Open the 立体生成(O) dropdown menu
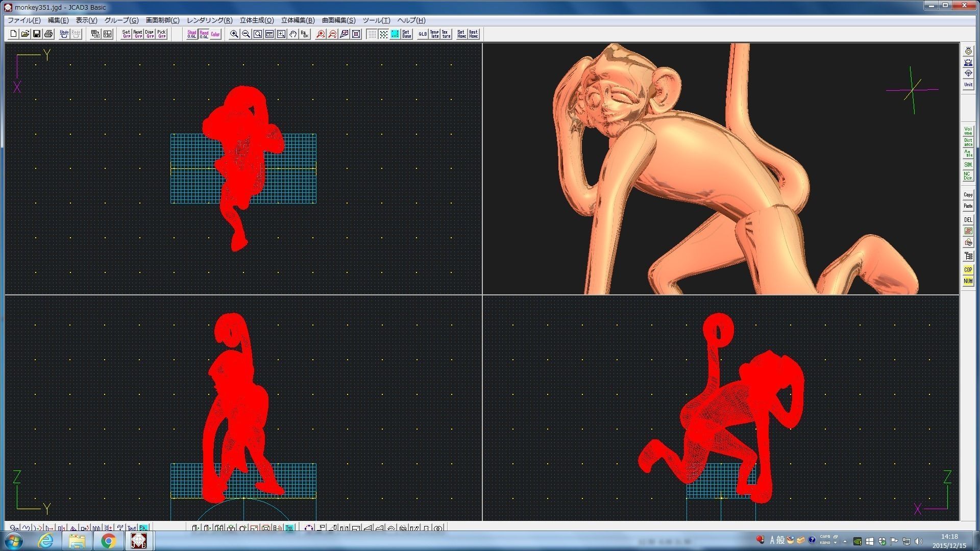980x551 pixels. [256, 20]
